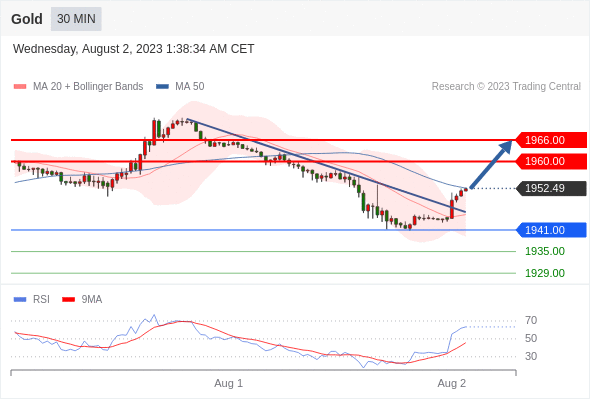Click the 1966.00 resistance price tag
The height and width of the screenshot is (400, 590).
pyautogui.click(x=551, y=140)
